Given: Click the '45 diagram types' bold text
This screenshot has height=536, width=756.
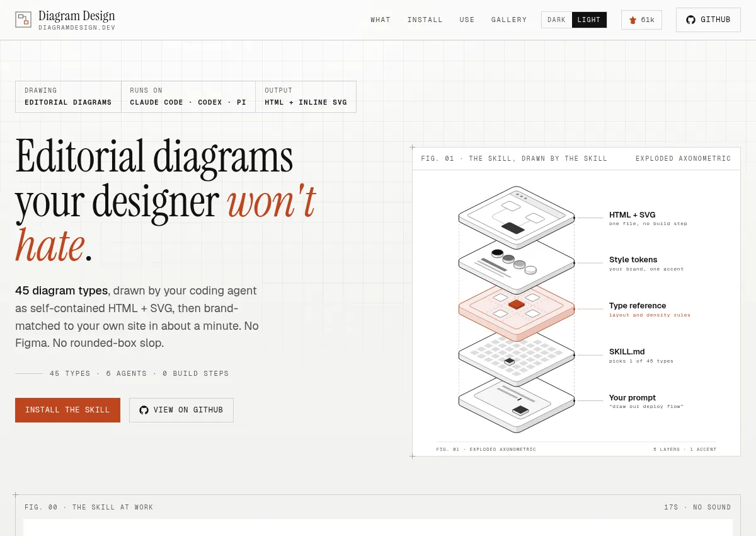Looking at the screenshot, I should (x=61, y=291).
